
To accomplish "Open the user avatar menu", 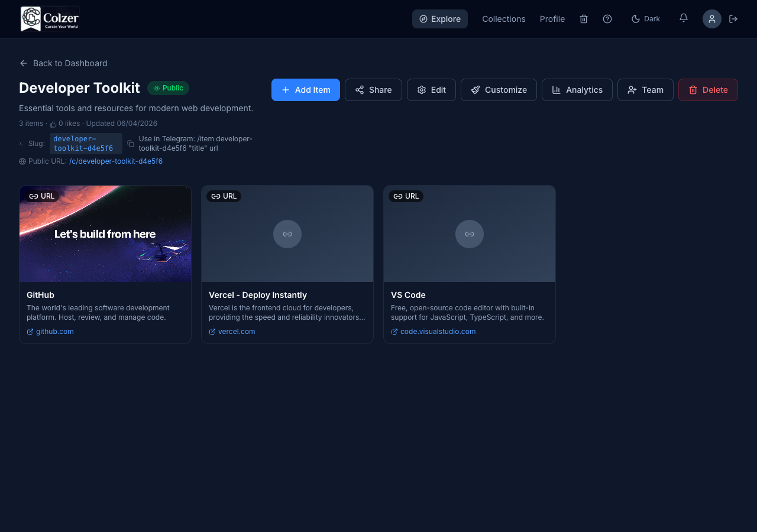I will click(x=711, y=18).
